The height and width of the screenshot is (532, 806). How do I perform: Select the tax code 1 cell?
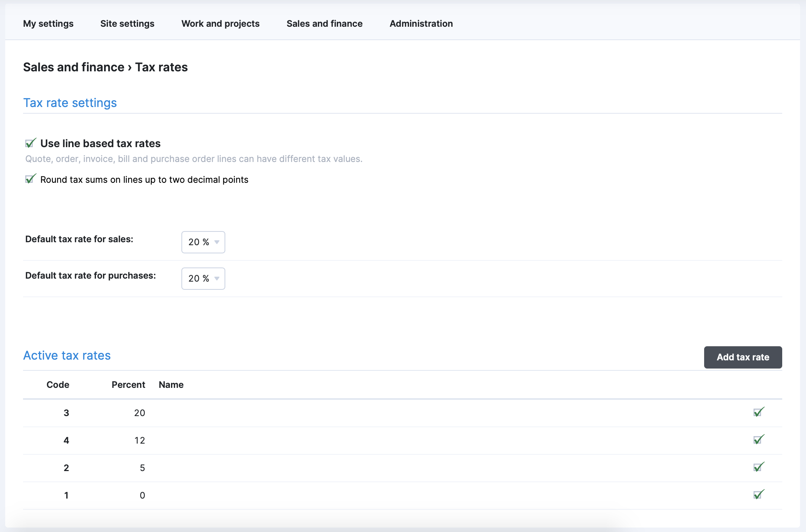(66, 495)
